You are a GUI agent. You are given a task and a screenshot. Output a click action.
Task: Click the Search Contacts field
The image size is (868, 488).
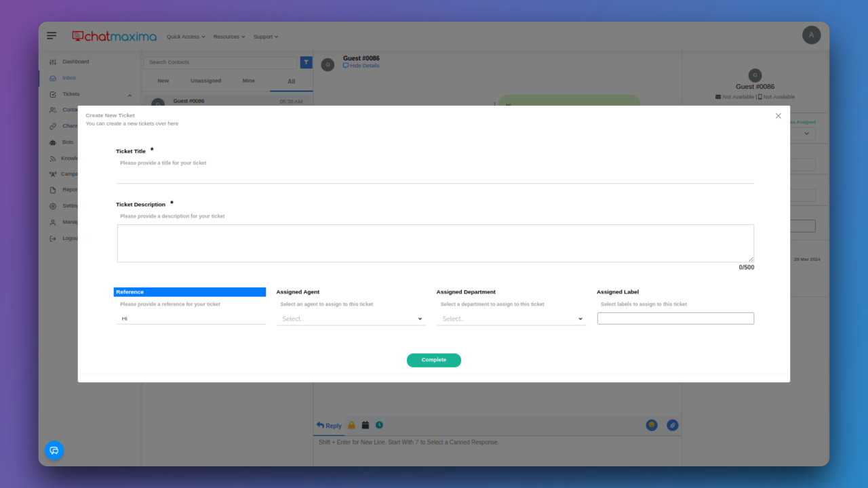tap(220, 62)
